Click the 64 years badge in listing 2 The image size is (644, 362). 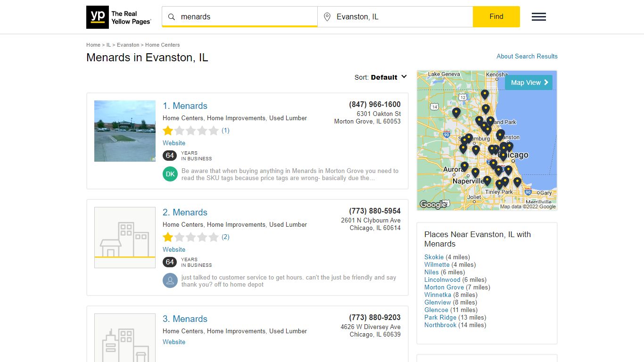coord(170,262)
